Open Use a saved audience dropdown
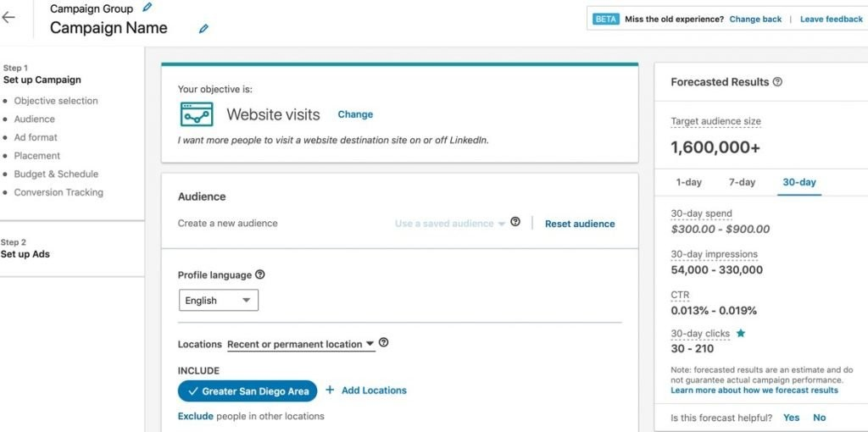The image size is (868, 432). (449, 224)
